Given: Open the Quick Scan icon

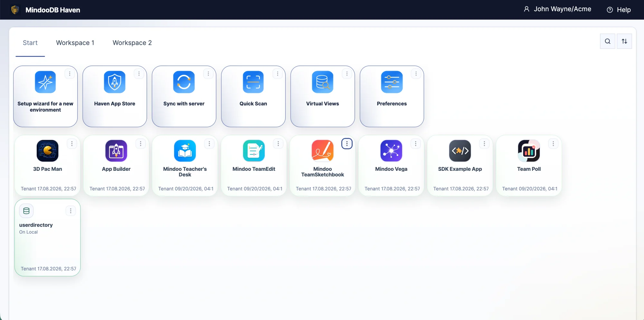Looking at the screenshot, I should (253, 82).
